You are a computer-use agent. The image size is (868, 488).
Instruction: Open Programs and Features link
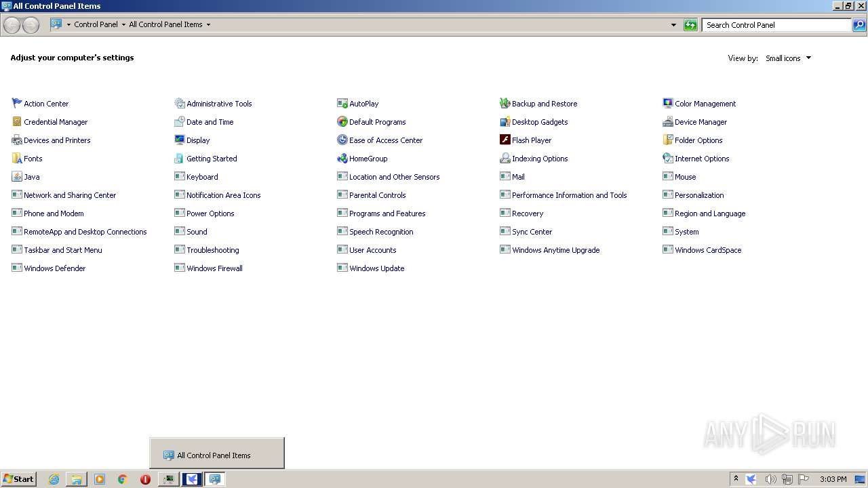(x=387, y=213)
